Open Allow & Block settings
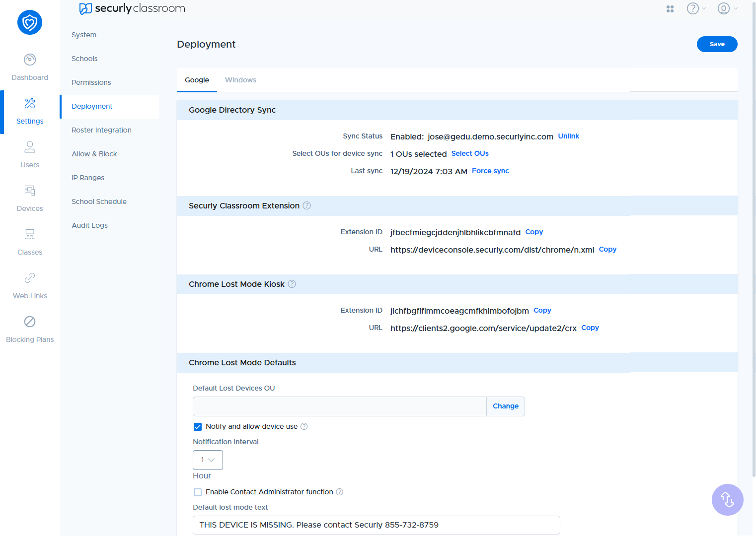This screenshot has width=756, height=536. pos(94,154)
